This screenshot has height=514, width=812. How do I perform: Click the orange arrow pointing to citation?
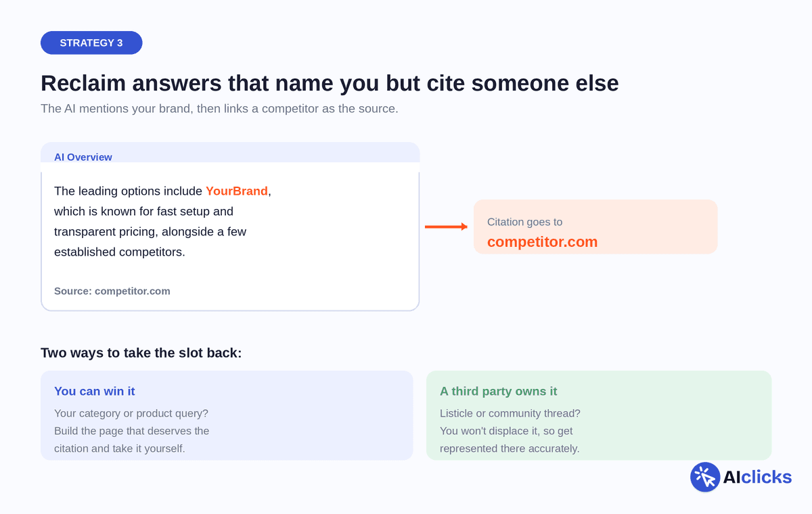446,227
